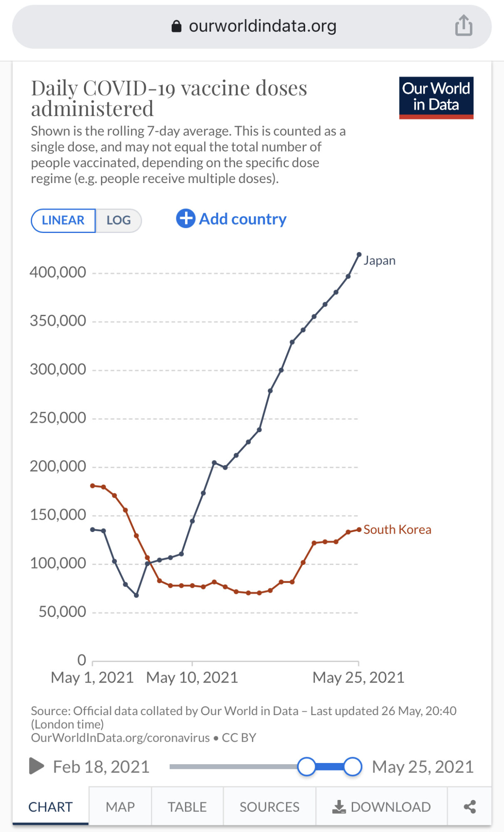Viewport: 504px width, 832px height.
Task: Switch to the SOURCES tab
Action: 269,807
